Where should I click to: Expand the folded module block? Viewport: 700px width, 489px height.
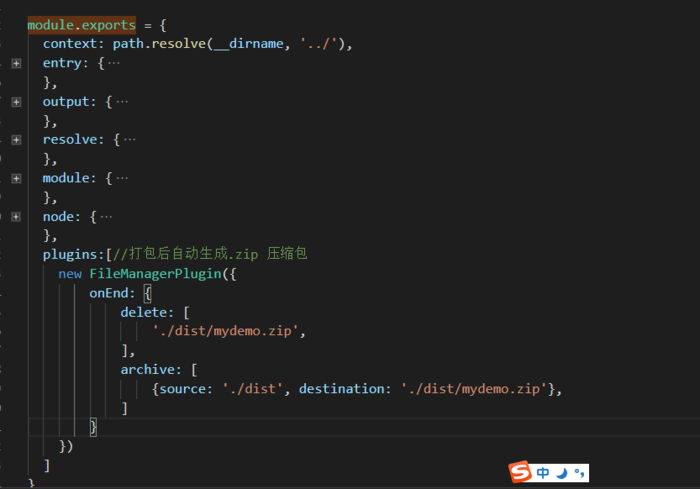click(16, 179)
